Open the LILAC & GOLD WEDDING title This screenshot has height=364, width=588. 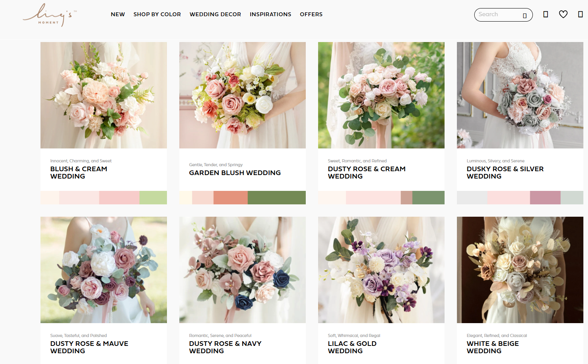(x=352, y=347)
